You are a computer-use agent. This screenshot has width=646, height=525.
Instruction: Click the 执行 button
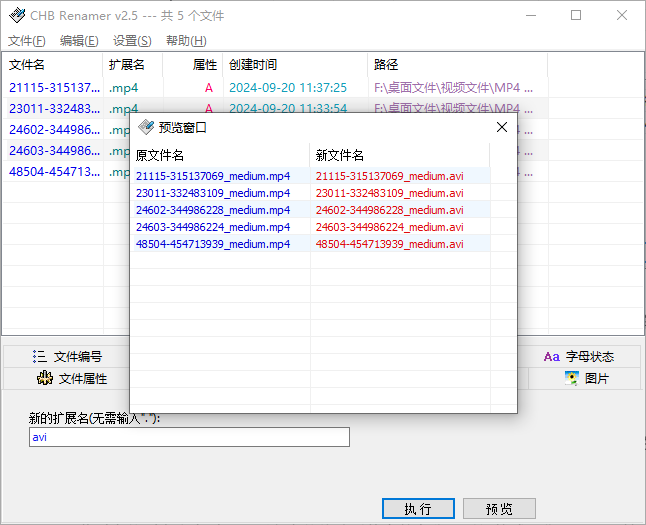(418, 509)
